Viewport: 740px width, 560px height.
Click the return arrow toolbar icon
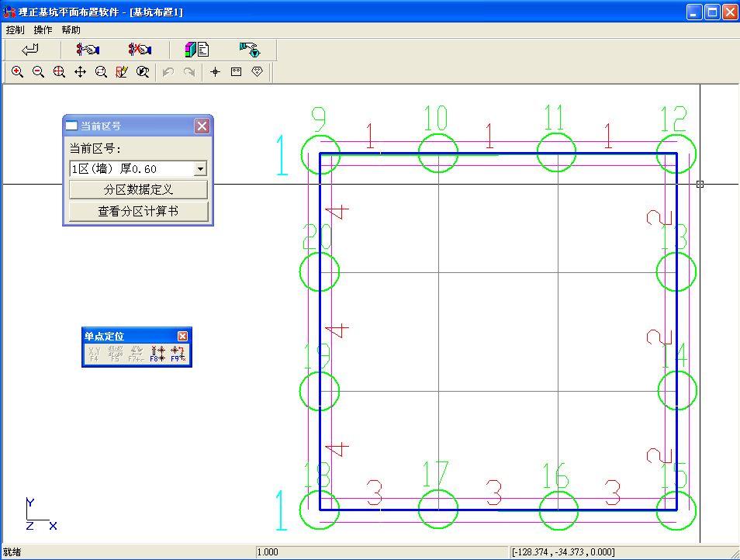pos(30,50)
